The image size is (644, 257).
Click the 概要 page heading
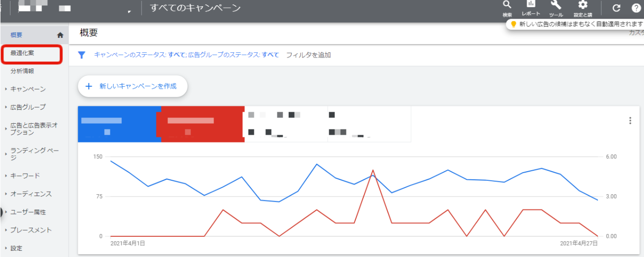click(89, 33)
